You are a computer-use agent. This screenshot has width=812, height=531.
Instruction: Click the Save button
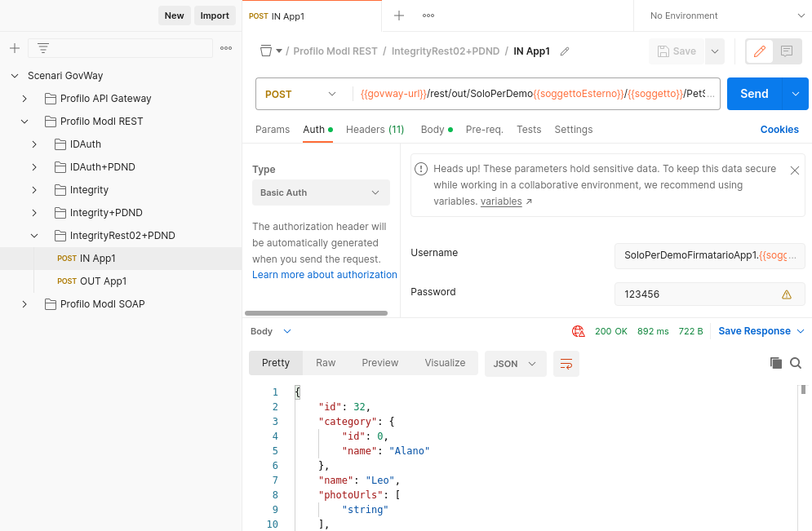(x=677, y=51)
